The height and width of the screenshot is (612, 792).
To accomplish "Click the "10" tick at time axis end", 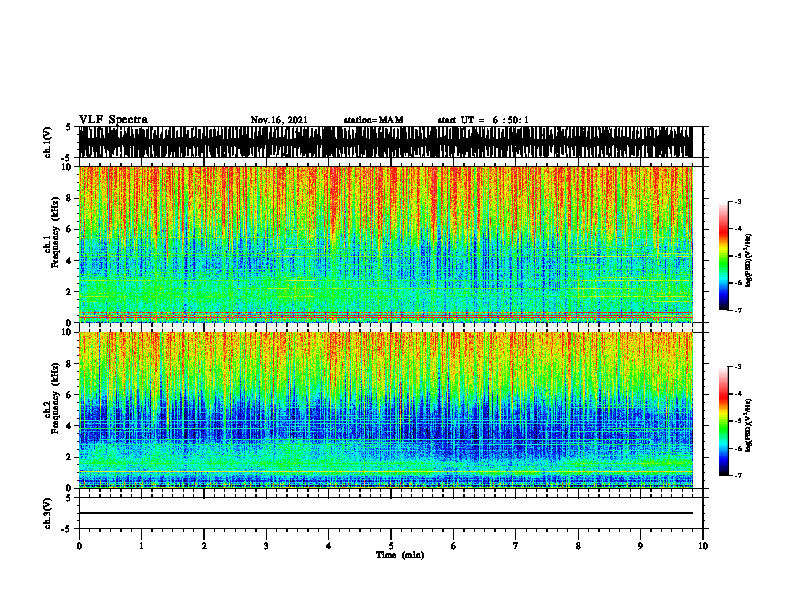I will coord(703,546).
